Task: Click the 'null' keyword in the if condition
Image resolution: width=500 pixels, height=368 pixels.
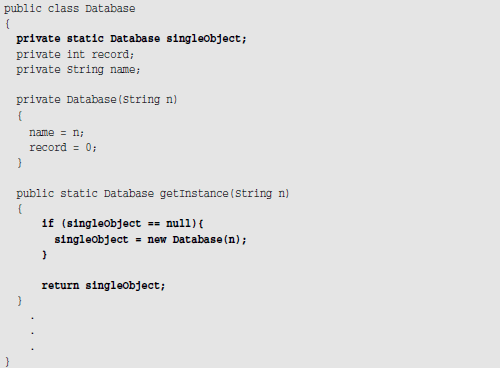Action: [x=179, y=223]
